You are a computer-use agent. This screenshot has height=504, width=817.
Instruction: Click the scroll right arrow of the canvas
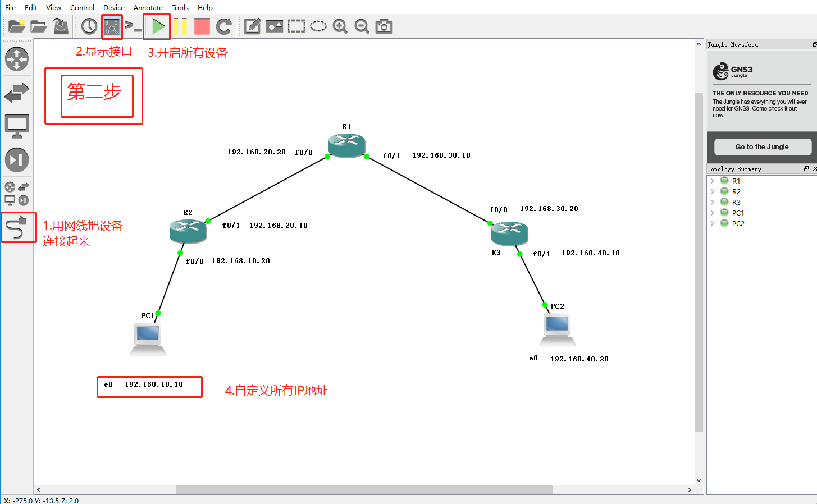[690, 489]
